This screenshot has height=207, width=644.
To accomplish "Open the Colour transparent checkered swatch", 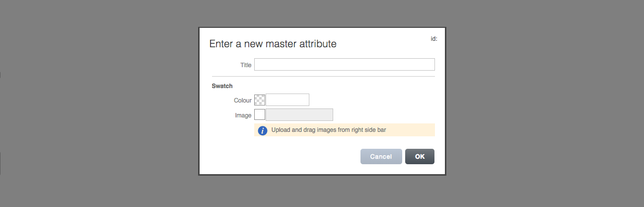I will [260, 100].
